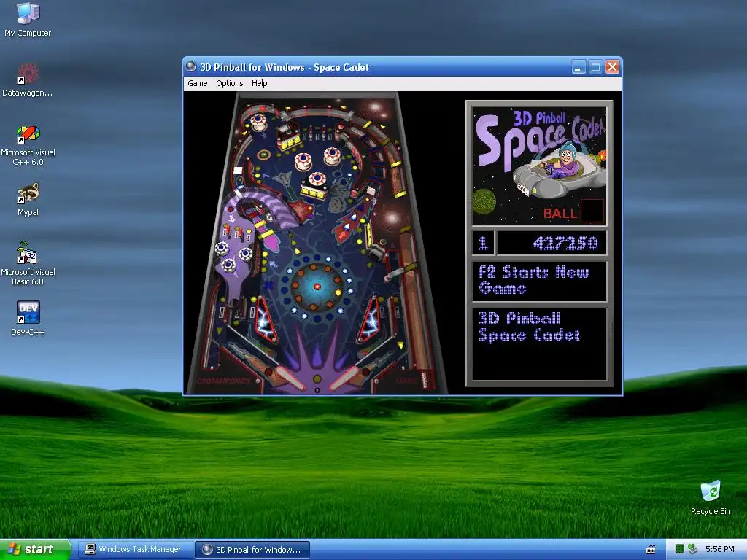Minimize the 3D Pinball window
The height and width of the screenshot is (560, 747).
click(x=578, y=67)
